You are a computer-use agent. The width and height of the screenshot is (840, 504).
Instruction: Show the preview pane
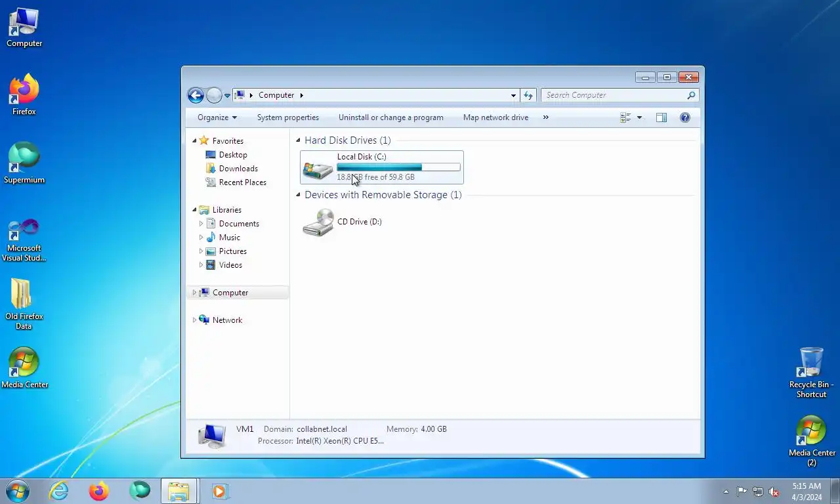pos(661,117)
